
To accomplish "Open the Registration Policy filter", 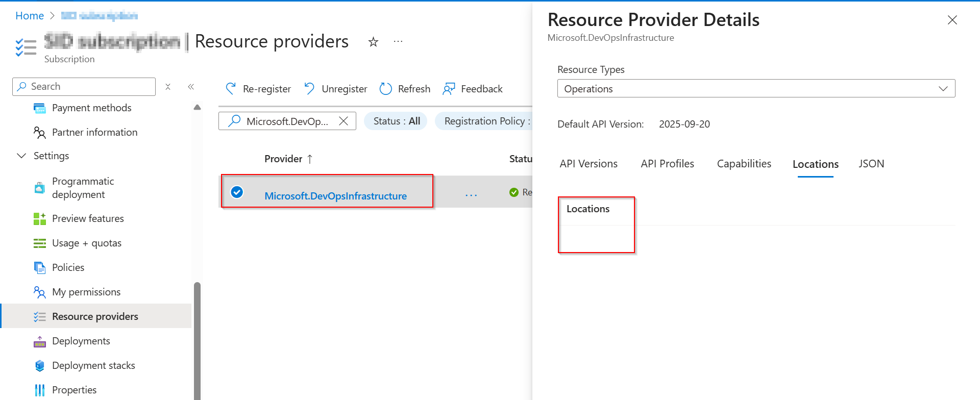I will click(484, 121).
